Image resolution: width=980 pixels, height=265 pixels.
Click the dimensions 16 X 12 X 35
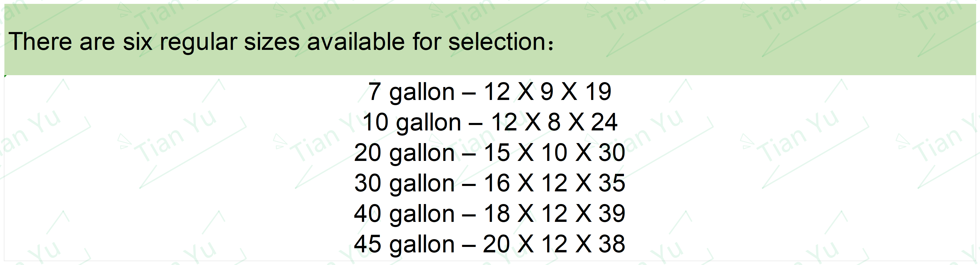(554, 183)
